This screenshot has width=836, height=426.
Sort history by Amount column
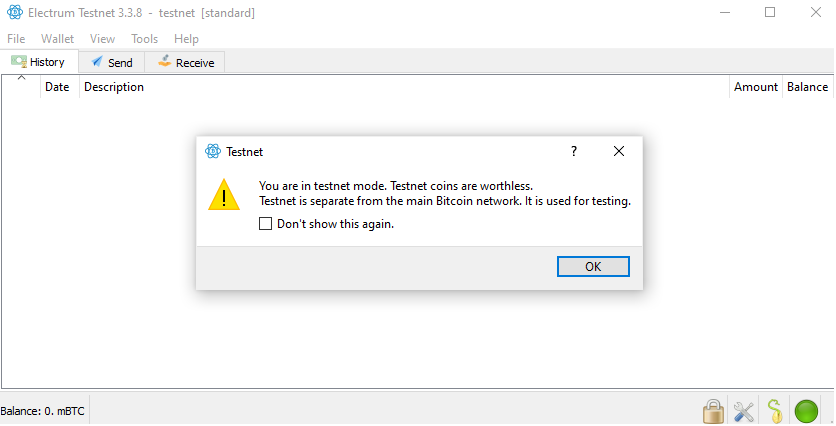pos(755,87)
